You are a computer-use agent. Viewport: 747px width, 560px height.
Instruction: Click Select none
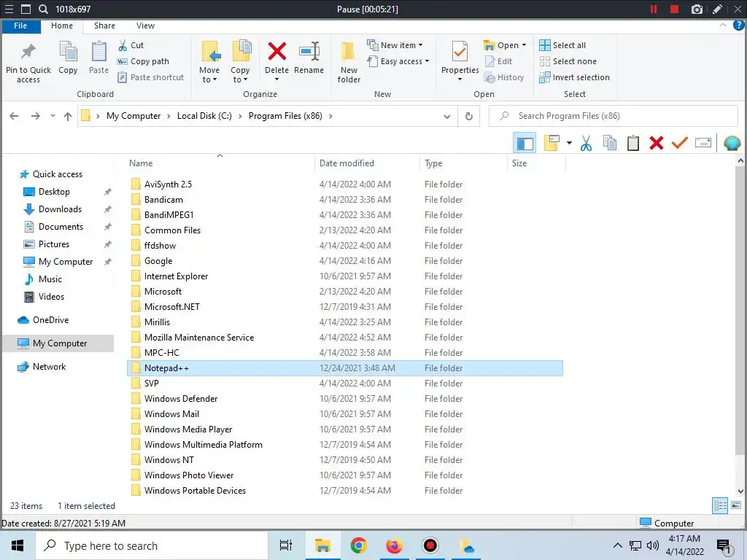tap(568, 61)
